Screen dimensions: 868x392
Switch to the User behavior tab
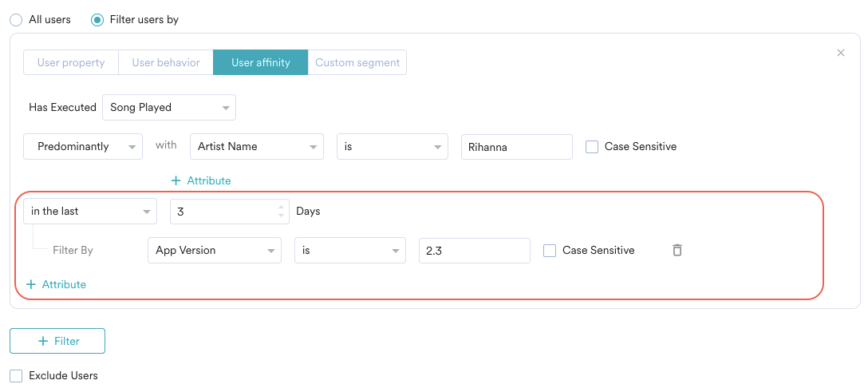click(x=166, y=62)
